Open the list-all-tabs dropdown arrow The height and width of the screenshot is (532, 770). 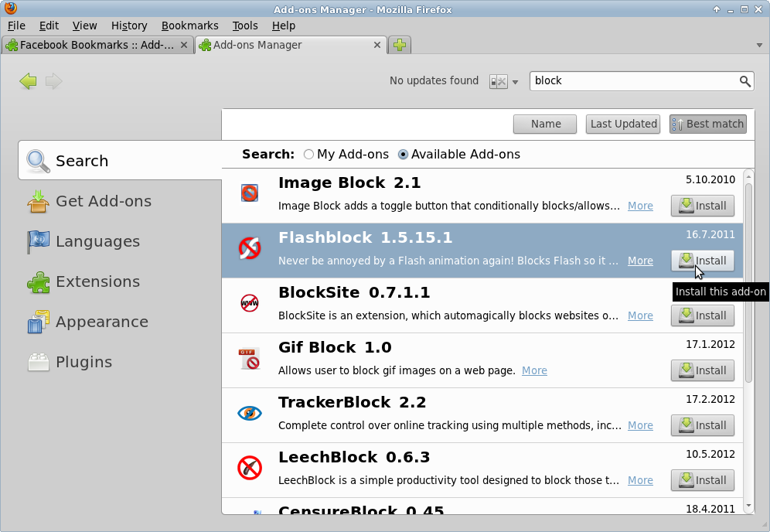tap(759, 45)
